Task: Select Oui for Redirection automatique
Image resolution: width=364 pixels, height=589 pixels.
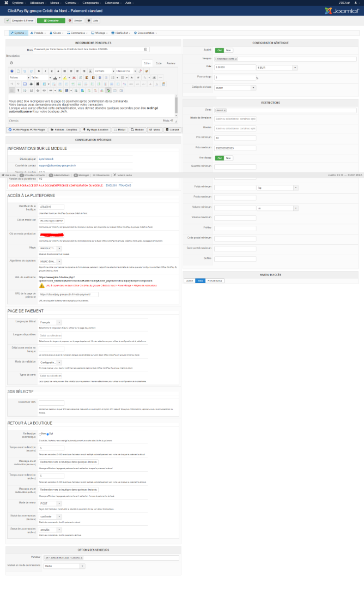Action: (x=47, y=434)
